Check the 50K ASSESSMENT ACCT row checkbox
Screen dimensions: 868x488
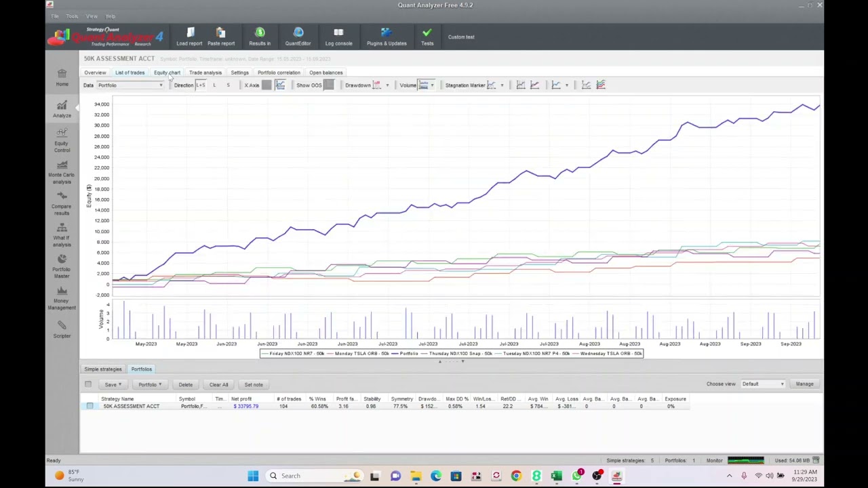pos(90,406)
